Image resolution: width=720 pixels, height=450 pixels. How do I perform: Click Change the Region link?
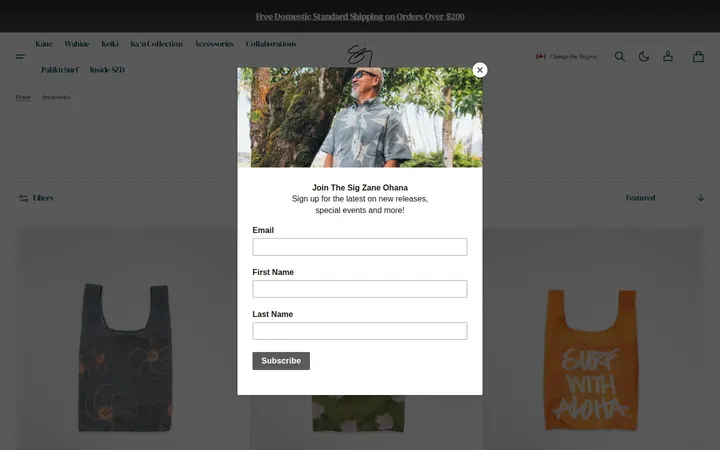click(573, 56)
